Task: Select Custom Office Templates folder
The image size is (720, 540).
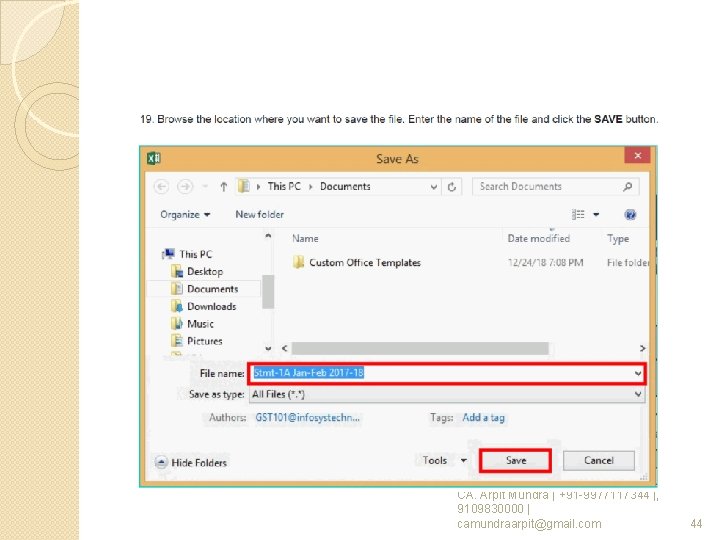Action: pyautogui.click(x=365, y=263)
